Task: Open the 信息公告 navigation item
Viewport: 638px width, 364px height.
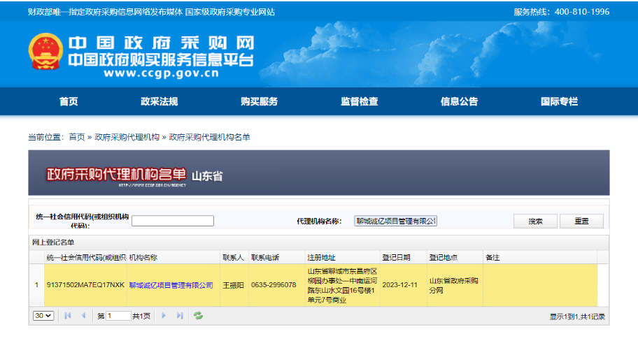Action: pos(459,101)
